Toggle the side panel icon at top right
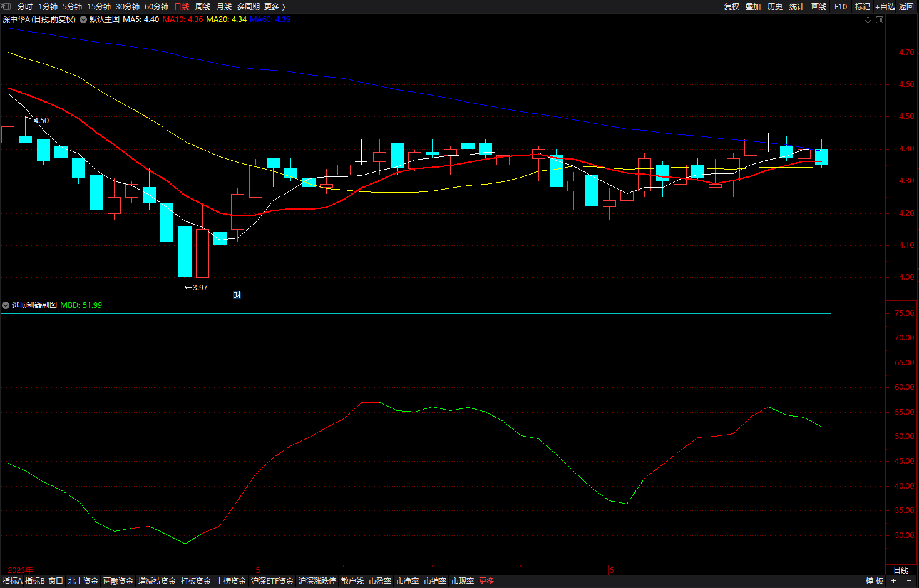This screenshot has width=919, height=588. (x=880, y=20)
